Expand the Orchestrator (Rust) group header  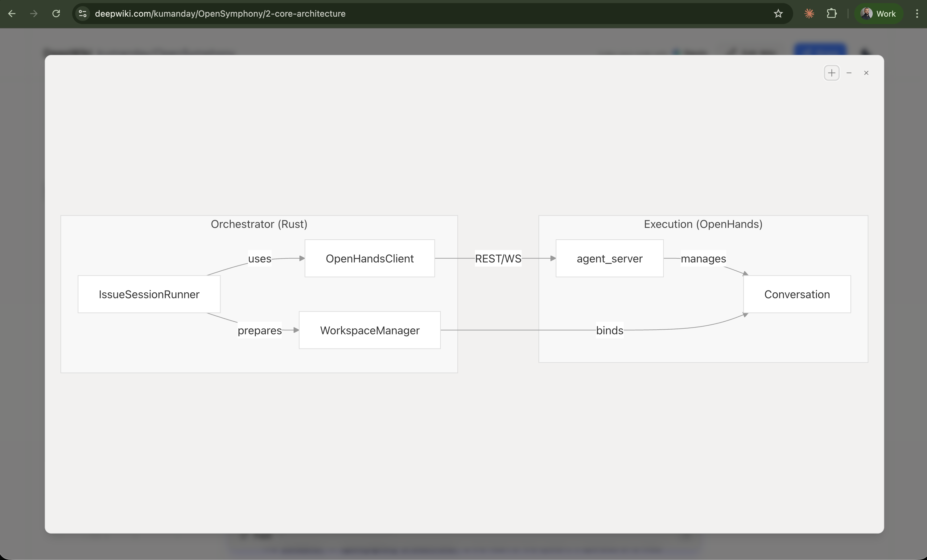tap(259, 224)
